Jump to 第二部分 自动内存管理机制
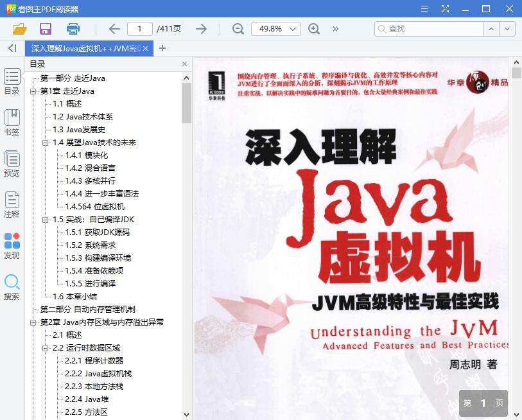The image size is (522, 420). pyautogui.click(x=88, y=310)
